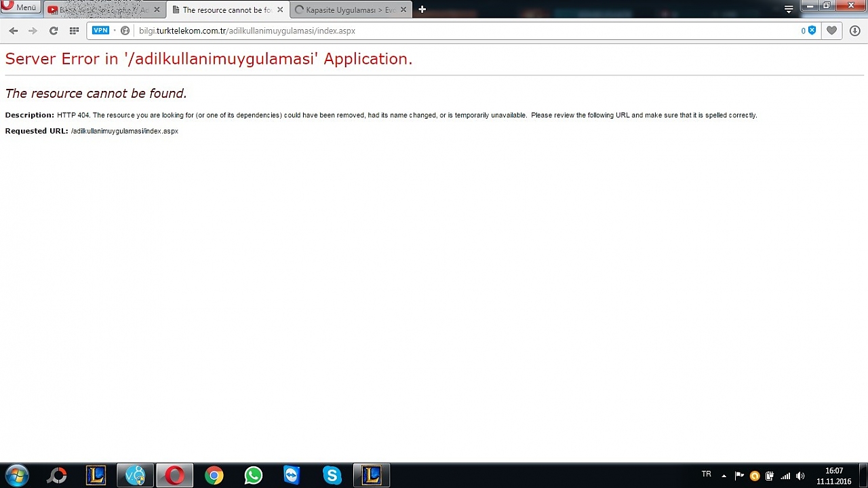The width and height of the screenshot is (868, 488).
Task: Click the orange circular tray icon
Action: 754,476
